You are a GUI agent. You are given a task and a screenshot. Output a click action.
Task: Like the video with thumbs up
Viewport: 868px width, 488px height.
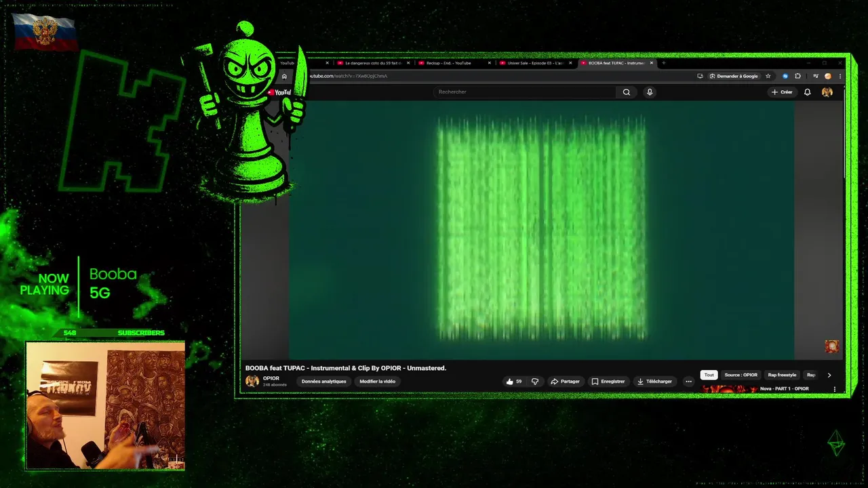tap(514, 382)
